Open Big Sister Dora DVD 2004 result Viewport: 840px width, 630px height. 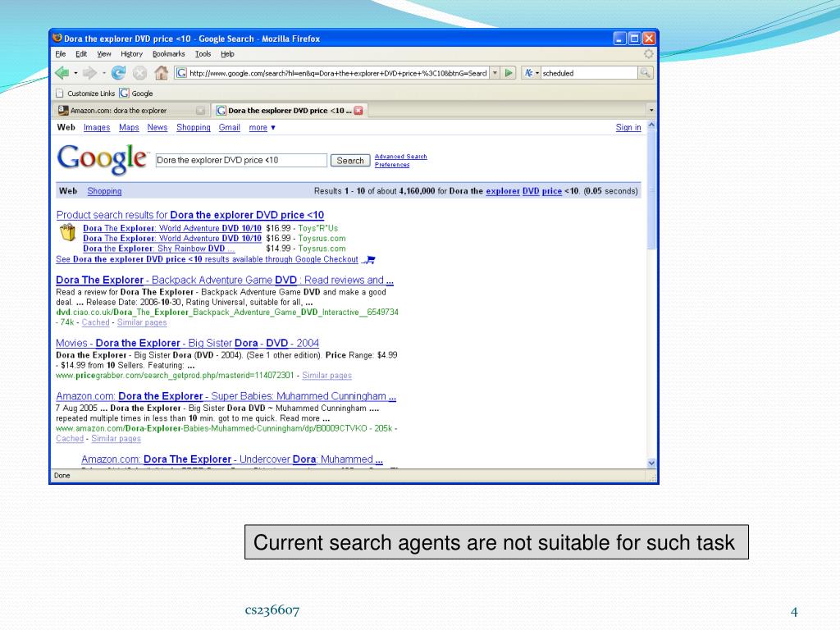(x=188, y=344)
